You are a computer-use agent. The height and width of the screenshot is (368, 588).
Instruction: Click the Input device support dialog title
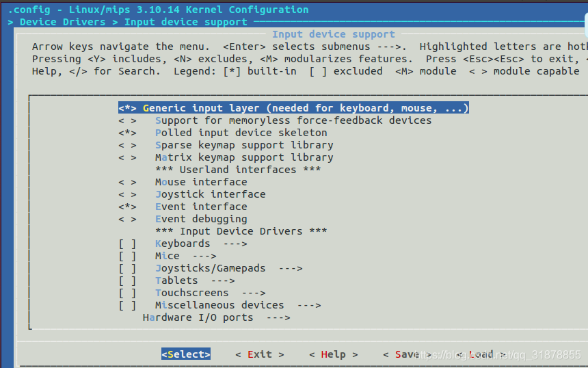click(334, 34)
